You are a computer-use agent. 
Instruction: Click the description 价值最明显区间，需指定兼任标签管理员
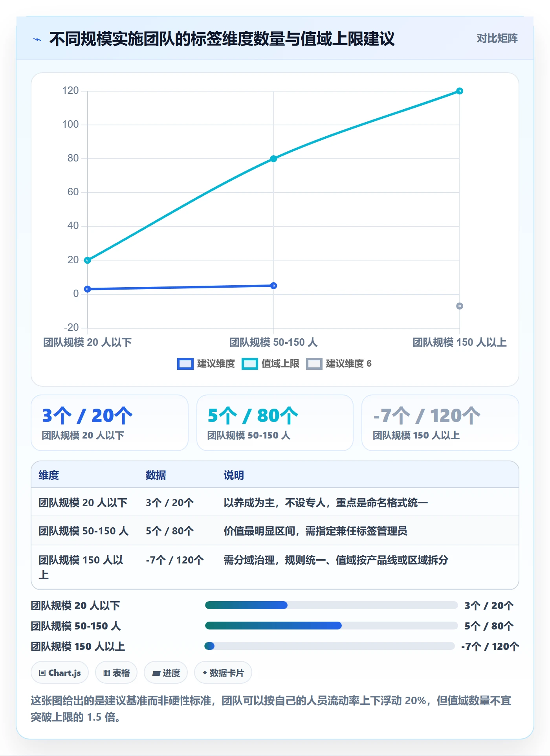(315, 531)
